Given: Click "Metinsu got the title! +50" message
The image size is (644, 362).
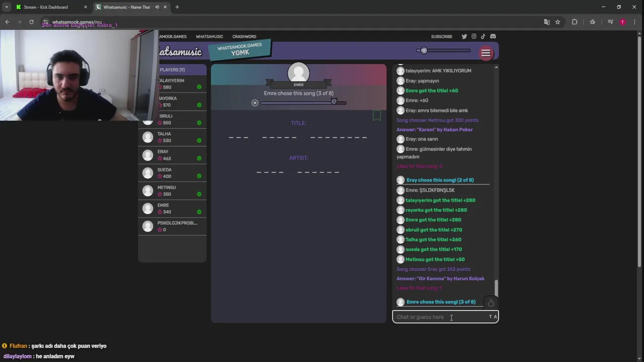Looking at the screenshot, I should click(435, 259).
